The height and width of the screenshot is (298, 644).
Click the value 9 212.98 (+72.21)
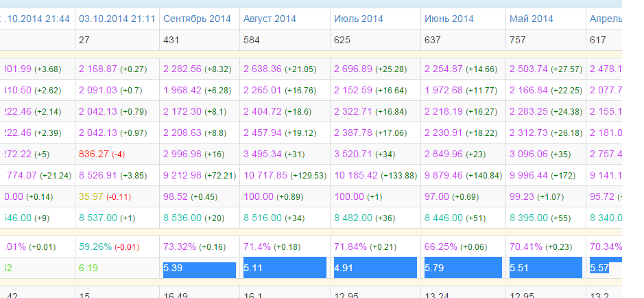click(200, 176)
